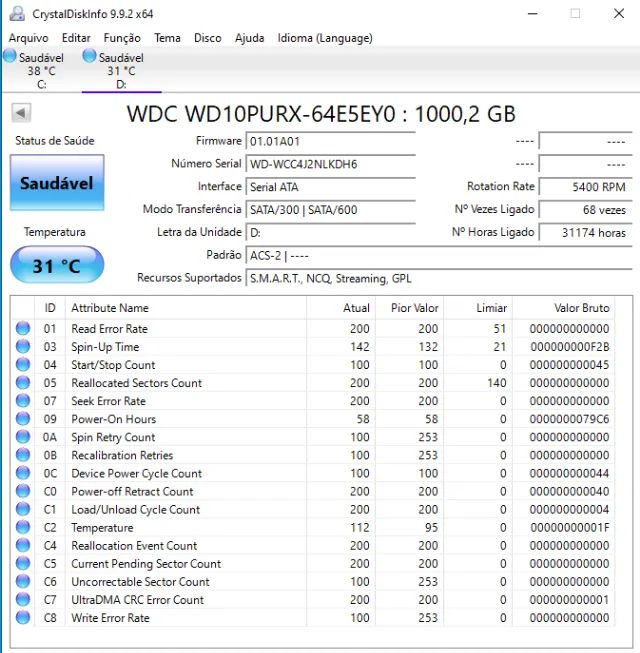The height and width of the screenshot is (653, 640).
Task: Click the drive title WDC WD10PURX-64E5EY0
Action: click(321, 114)
